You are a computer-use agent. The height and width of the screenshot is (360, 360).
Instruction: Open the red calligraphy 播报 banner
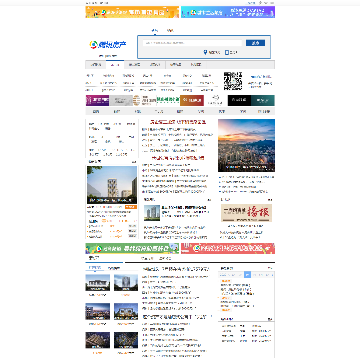pyautogui.click(x=246, y=213)
